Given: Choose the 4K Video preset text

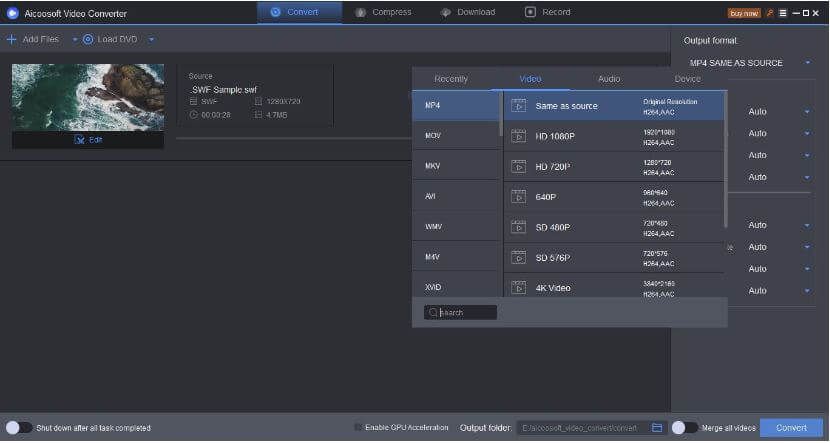Looking at the screenshot, I should pos(553,288).
